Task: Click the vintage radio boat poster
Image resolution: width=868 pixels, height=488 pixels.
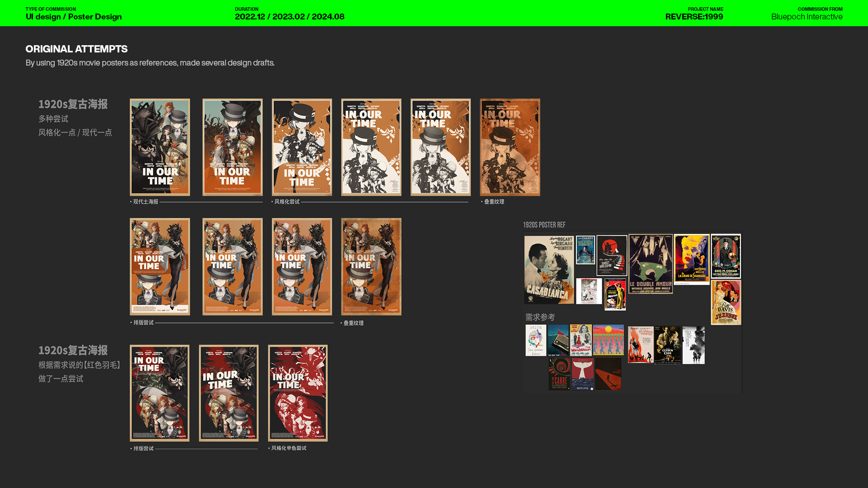Action: point(558,340)
